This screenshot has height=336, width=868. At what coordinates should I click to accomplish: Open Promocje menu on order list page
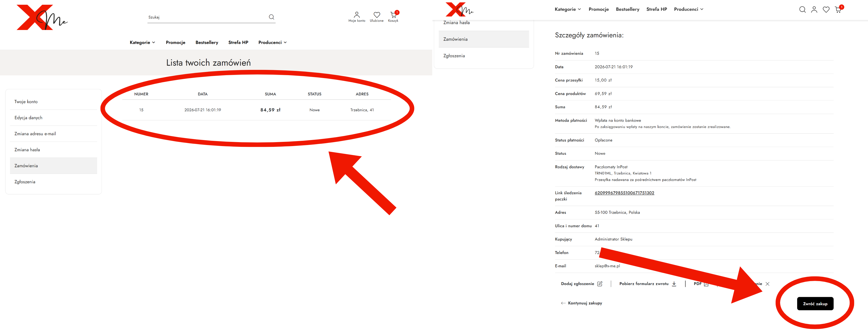(176, 43)
